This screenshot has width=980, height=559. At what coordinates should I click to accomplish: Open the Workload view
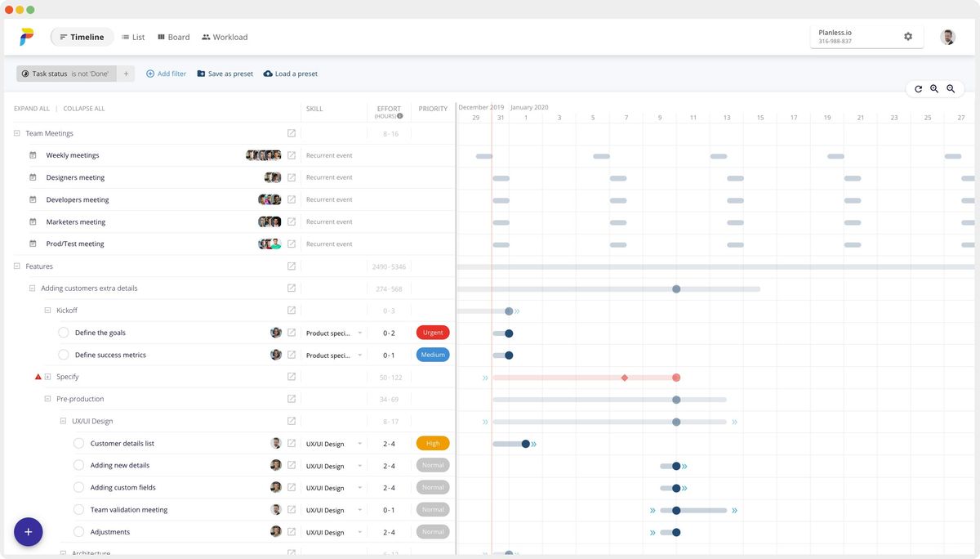click(224, 36)
